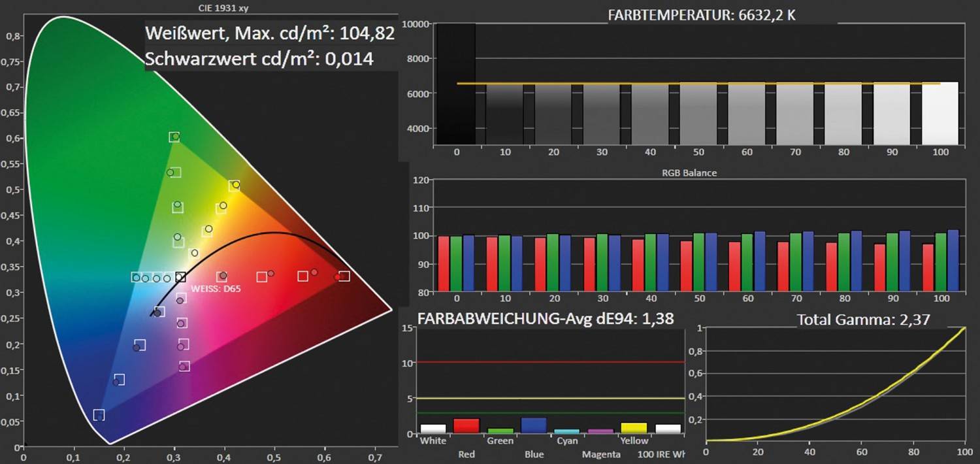Viewport: 980px width, 464px height.
Task: Click the white 100 IRE bar in the color temperature chart
Action: [x=939, y=113]
